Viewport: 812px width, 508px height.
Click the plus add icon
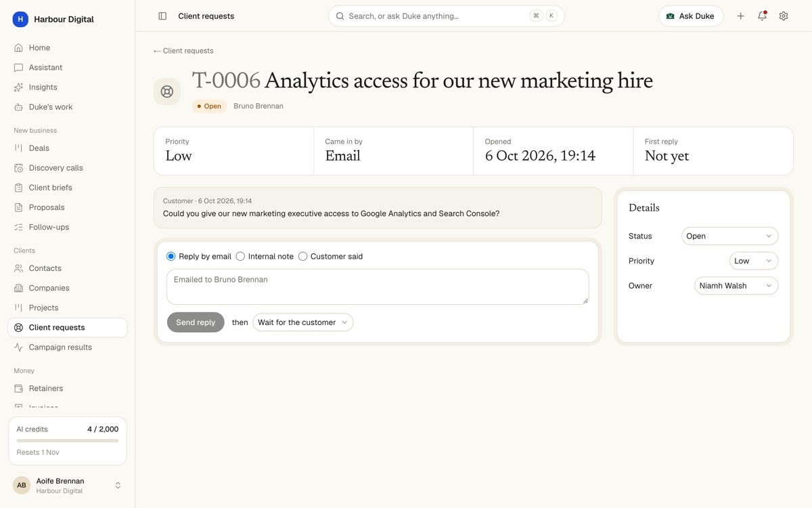[741, 16]
